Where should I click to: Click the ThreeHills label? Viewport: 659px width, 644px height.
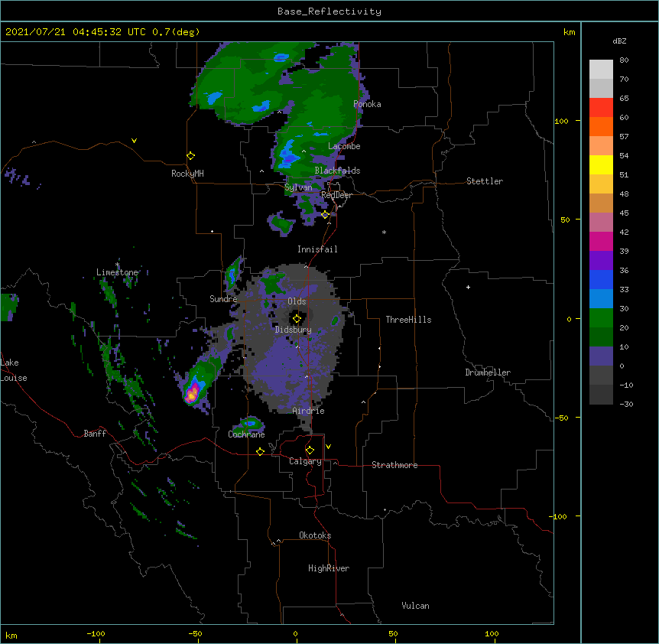[x=408, y=320]
